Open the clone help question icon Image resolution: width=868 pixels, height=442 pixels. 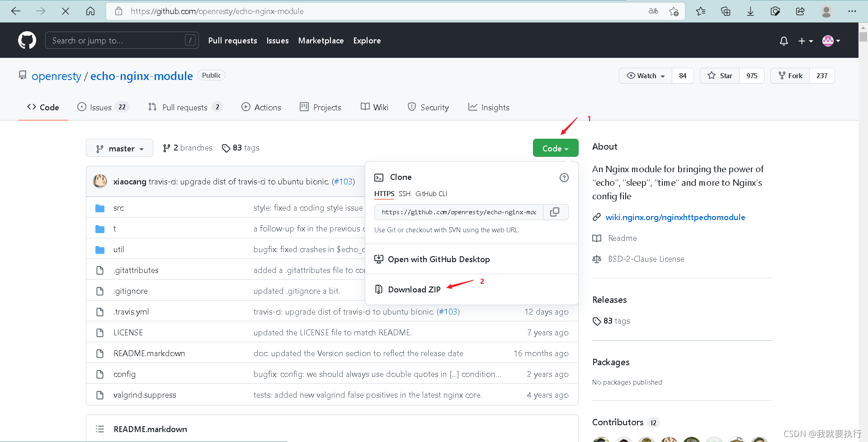pos(564,178)
